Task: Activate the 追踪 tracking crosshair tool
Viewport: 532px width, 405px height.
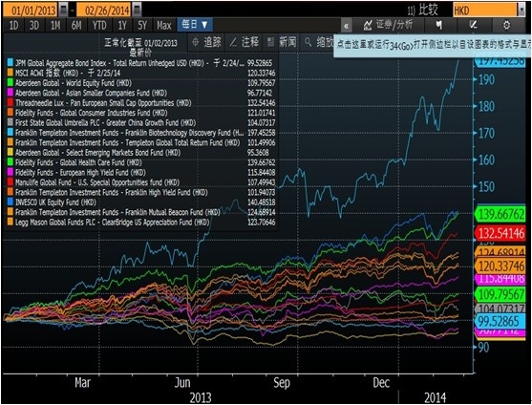Action: coord(206,42)
